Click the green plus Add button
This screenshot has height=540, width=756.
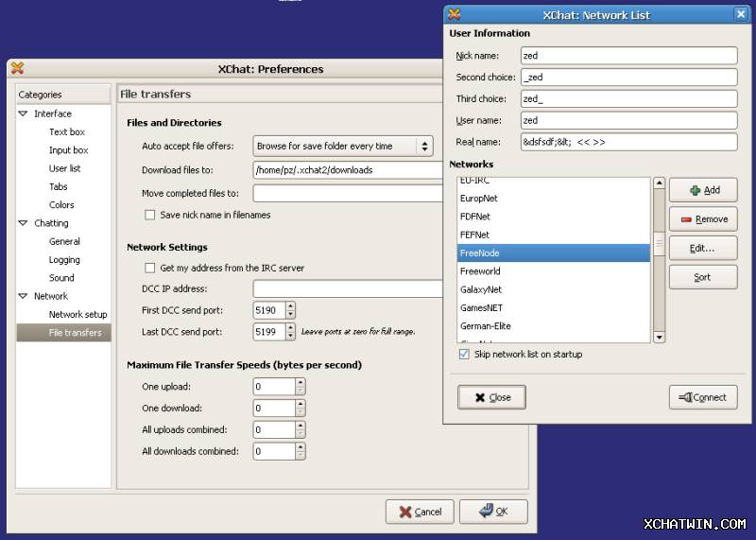point(703,190)
